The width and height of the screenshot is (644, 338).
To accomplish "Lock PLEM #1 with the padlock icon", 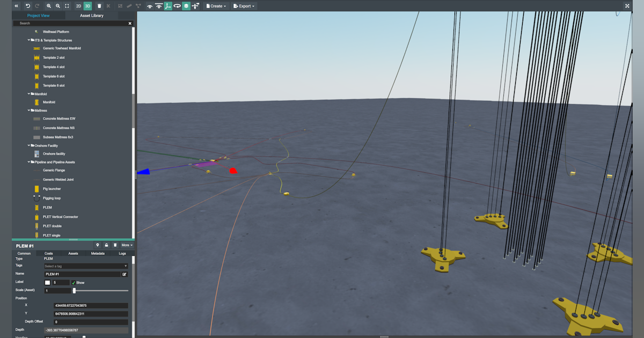I will 106,245.
